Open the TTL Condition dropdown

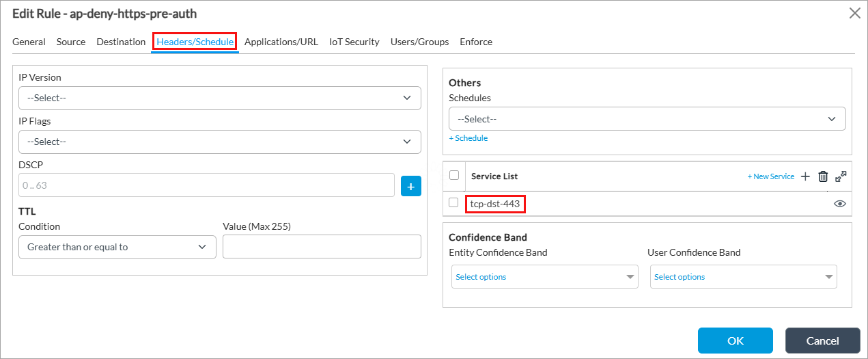117,247
